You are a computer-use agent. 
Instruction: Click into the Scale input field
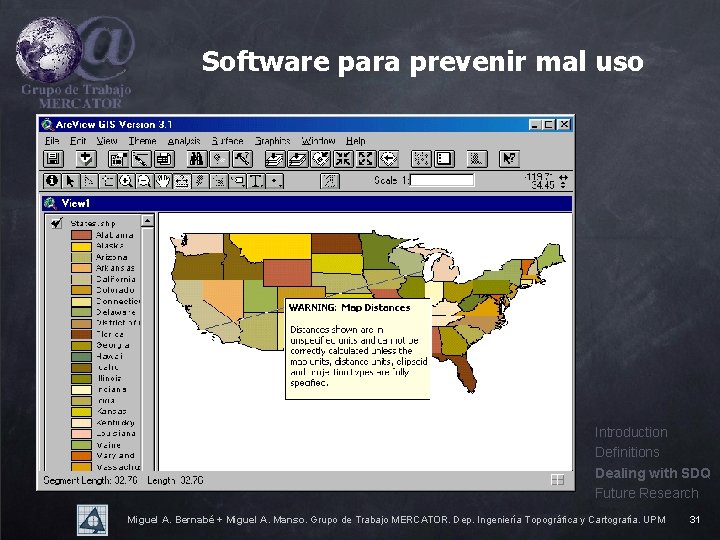click(442, 180)
